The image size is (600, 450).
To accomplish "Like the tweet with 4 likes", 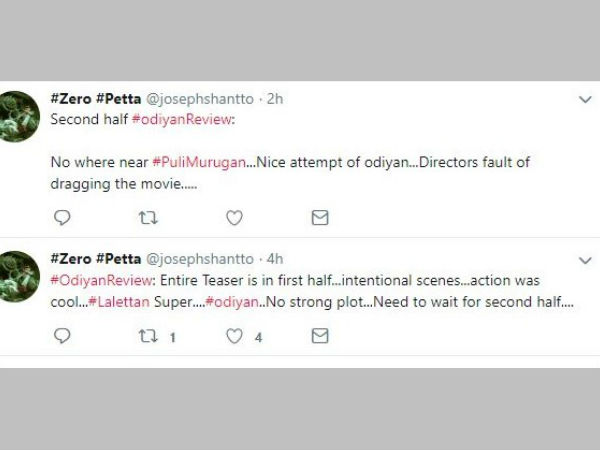I will (x=234, y=337).
